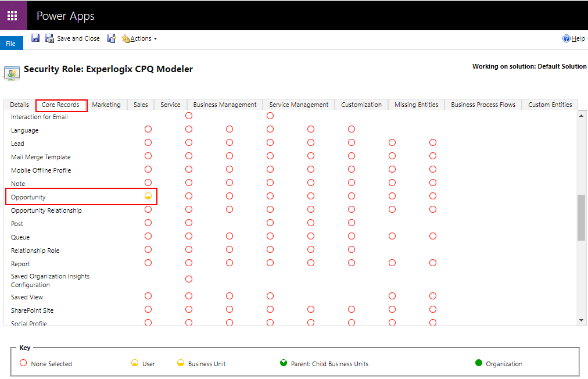Click the Actions star icon
This screenshot has width=588, height=379.
[x=126, y=38]
